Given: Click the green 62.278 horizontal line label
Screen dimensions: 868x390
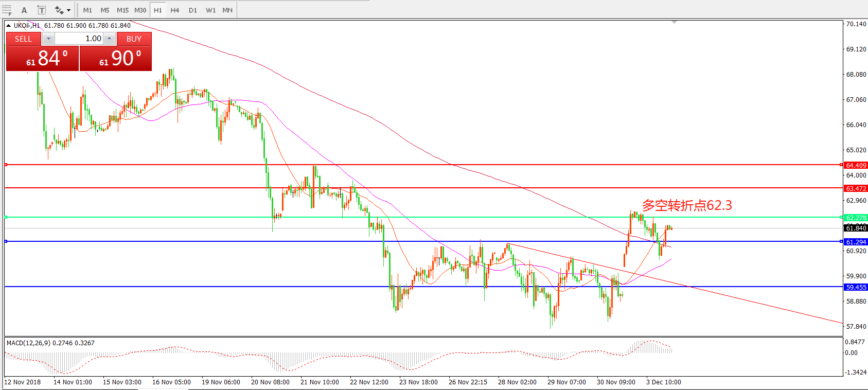Looking at the screenshot, I should [856, 218].
